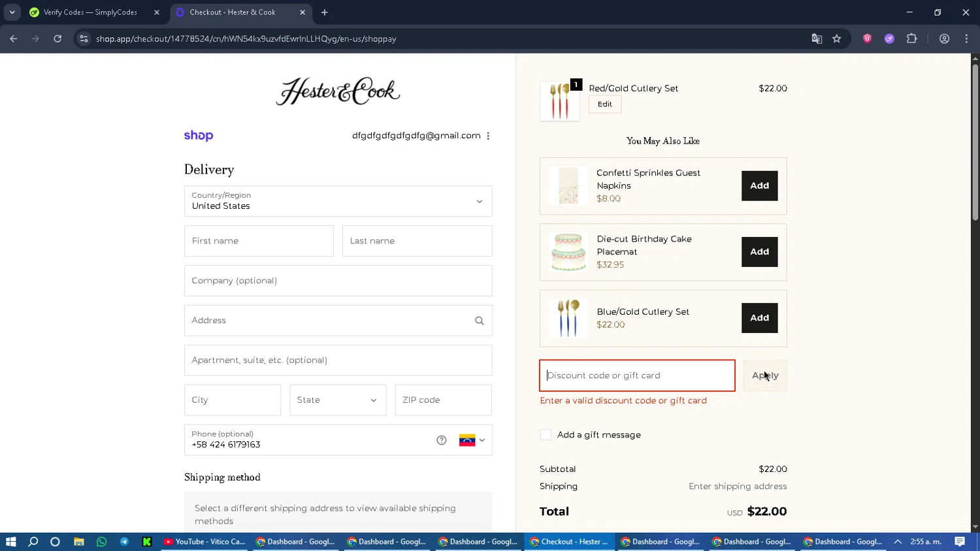980x551 pixels.
Task: Click the Confetti Sprinkles Napkins thumbnail
Action: [x=568, y=186]
